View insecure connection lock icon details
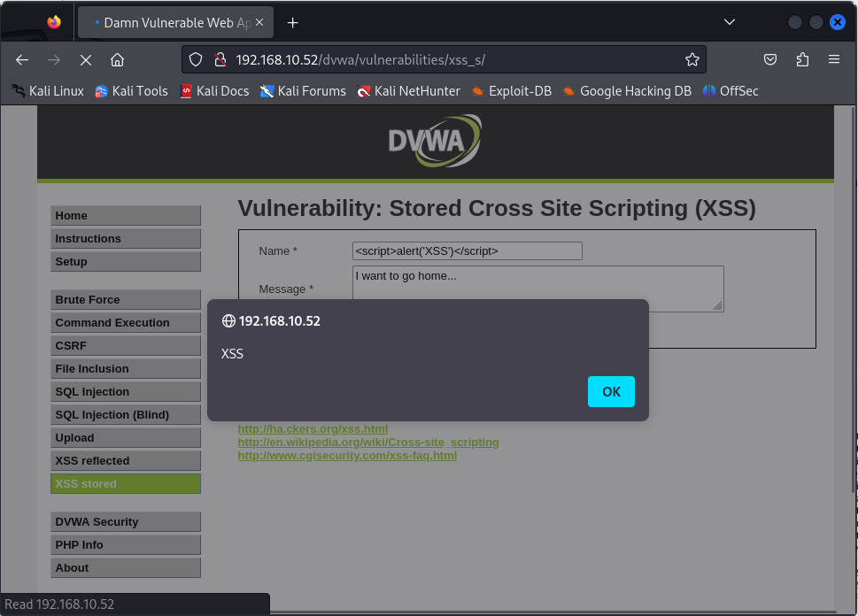 tap(220, 59)
